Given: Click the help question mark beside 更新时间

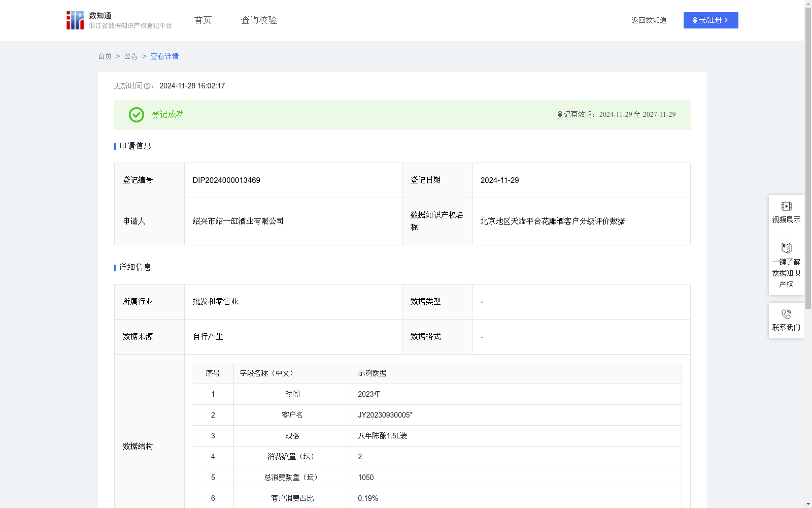Looking at the screenshot, I should click(x=147, y=86).
